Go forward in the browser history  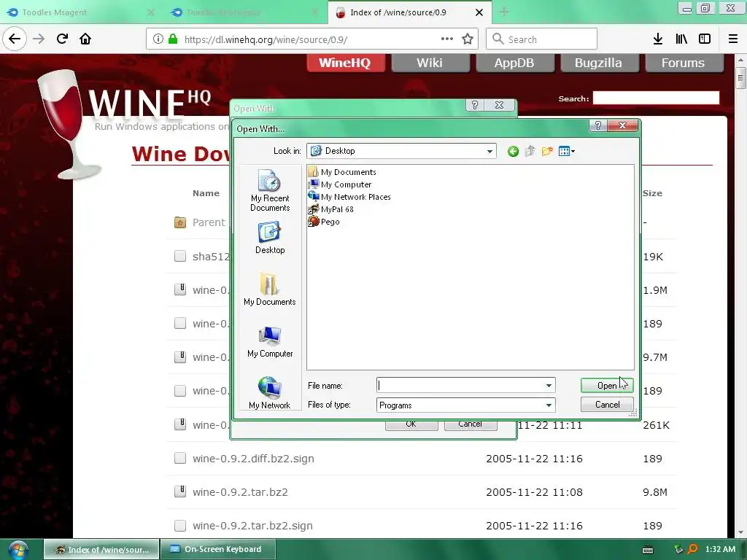(x=39, y=39)
